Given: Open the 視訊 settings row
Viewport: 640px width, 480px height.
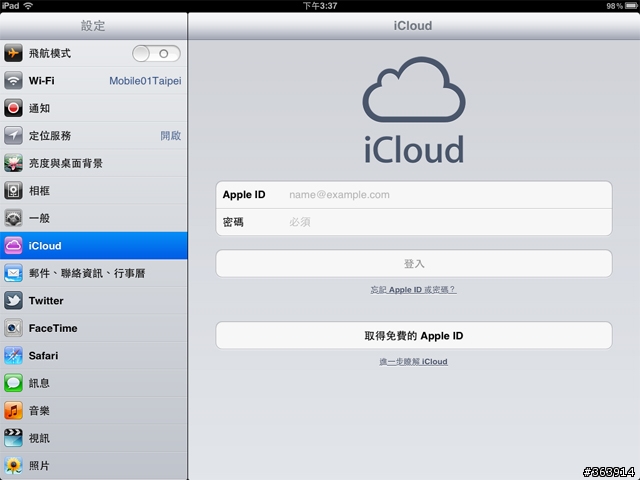Looking at the screenshot, I should [x=93, y=438].
